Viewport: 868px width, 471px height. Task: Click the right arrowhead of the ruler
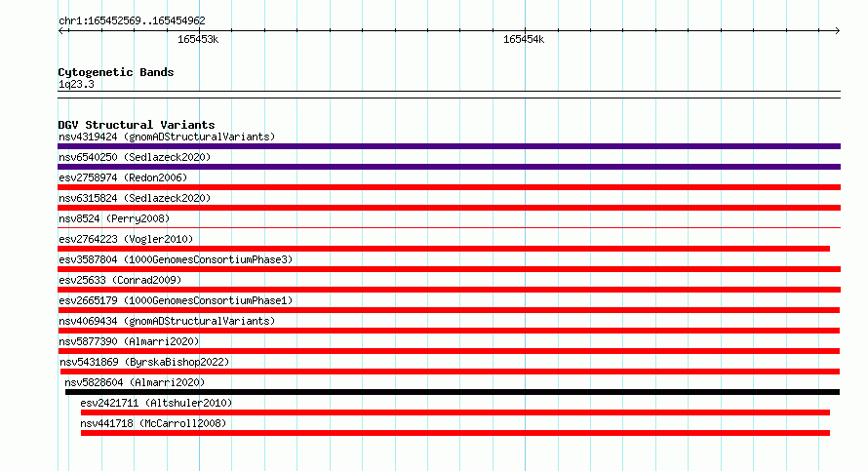click(837, 30)
